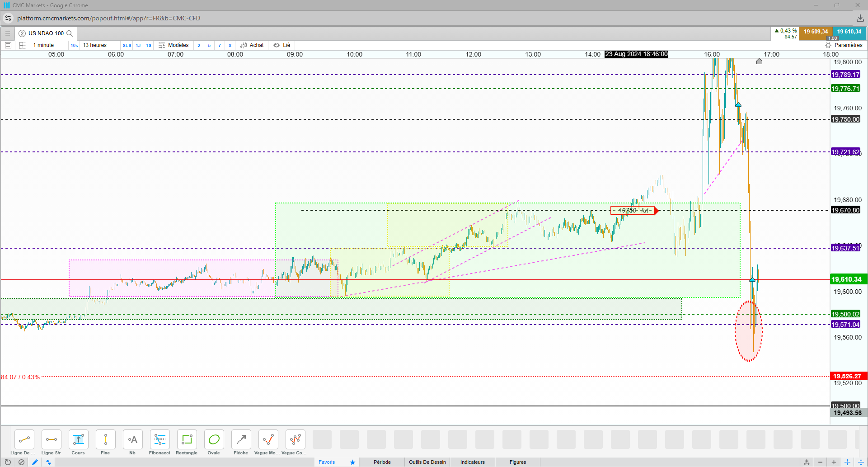Select the Fibonacci drawing tool
The height and width of the screenshot is (467, 868).
tap(160, 442)
